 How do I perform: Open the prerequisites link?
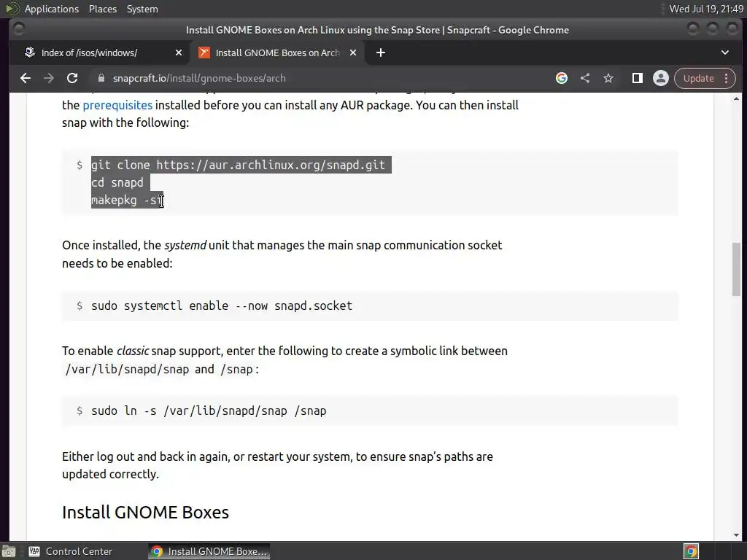tap(117, 105)
